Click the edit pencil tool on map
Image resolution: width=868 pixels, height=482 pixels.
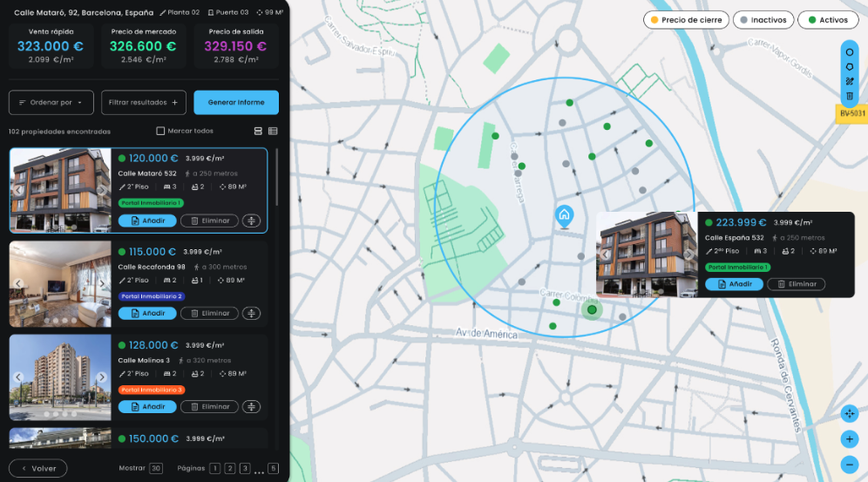(850, 81)
